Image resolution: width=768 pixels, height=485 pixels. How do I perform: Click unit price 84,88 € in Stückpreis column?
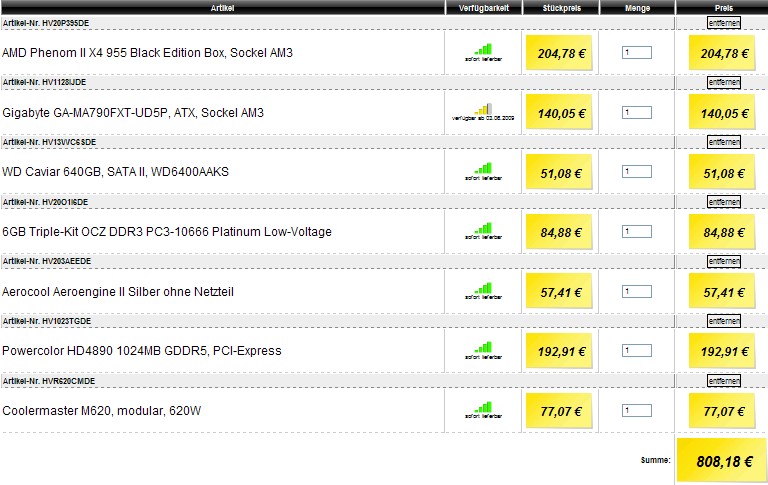tap(559, 232)
